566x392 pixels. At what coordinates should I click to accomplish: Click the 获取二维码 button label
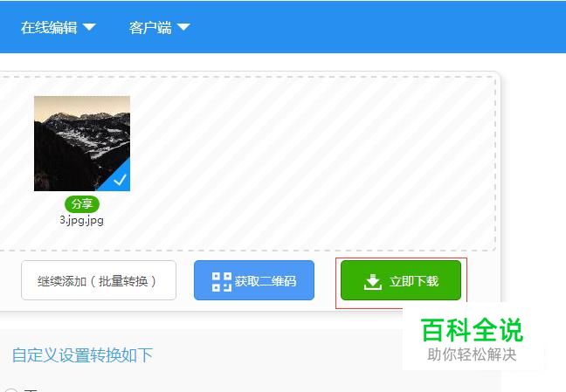(x=266, y=280)
